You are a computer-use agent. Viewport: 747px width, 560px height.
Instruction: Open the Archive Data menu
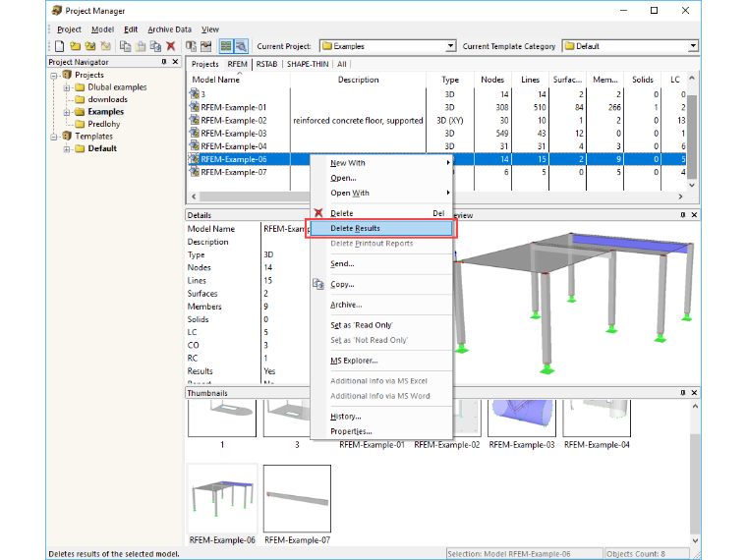point(169,29)
